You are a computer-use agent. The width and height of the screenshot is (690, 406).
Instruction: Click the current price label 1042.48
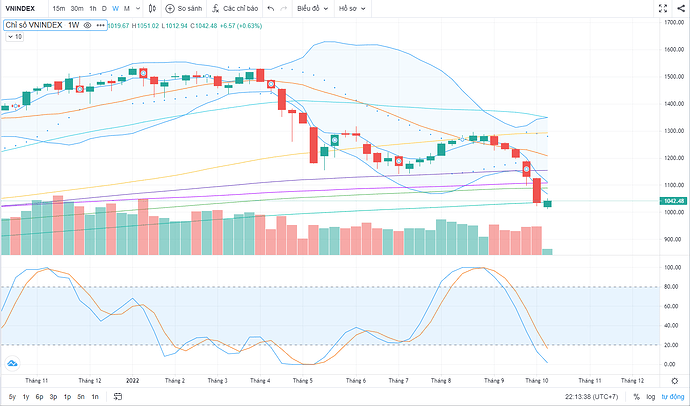[674, 201]
